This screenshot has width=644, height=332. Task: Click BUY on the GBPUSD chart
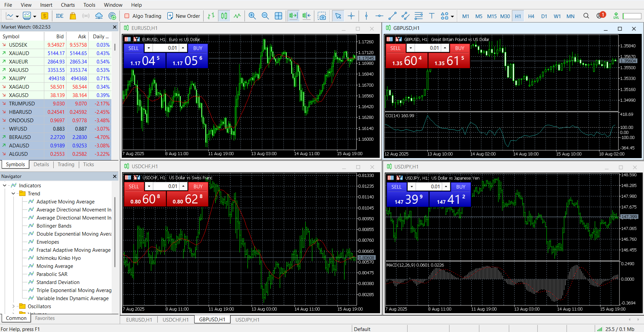tap(460, 48)
